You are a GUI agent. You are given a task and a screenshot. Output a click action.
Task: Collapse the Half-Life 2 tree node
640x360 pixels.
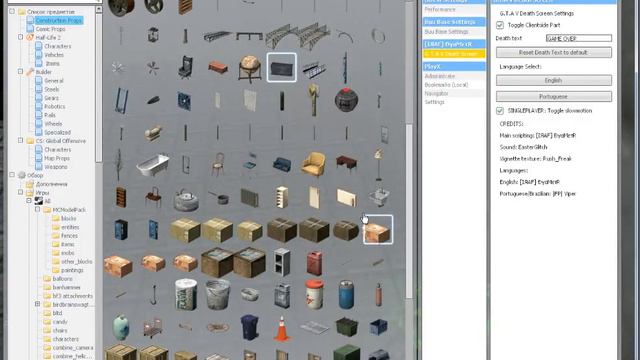pos(20,37)
